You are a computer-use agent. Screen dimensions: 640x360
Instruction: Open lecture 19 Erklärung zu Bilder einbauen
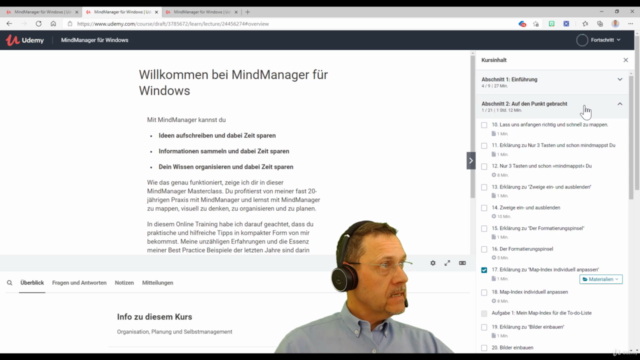528,327
